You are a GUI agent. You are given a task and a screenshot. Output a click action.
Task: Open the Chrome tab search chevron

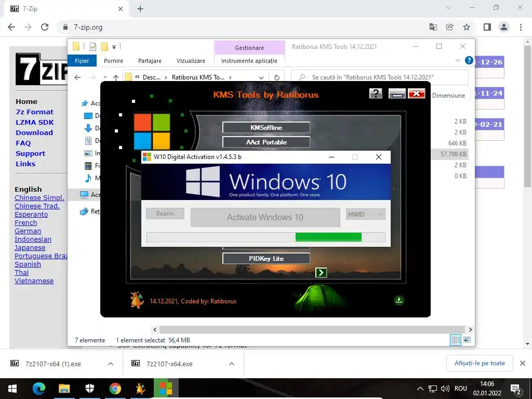[448, 7]
